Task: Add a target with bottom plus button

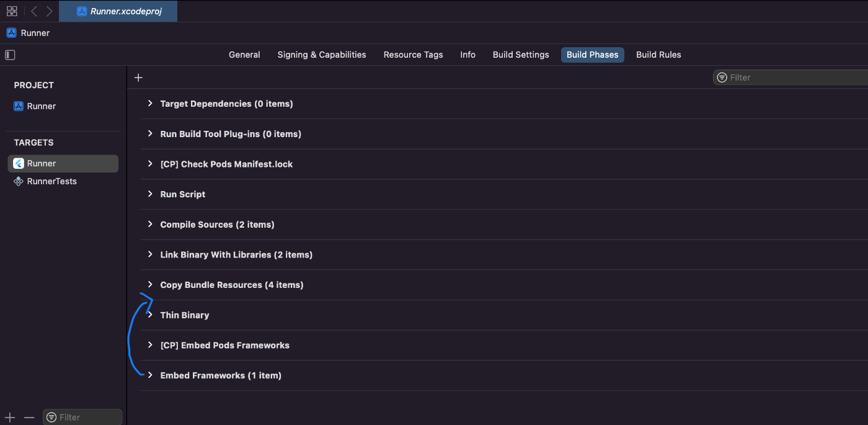Action: pyautogui.click(x=10, y=418)
